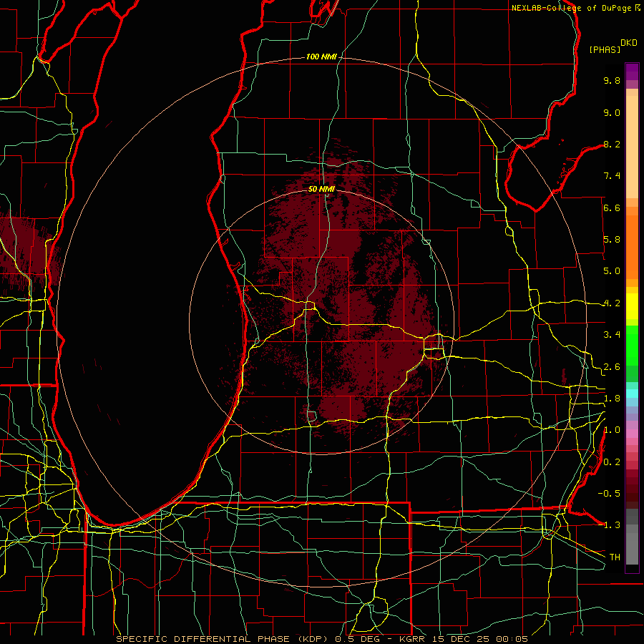The image size is (644, 644).
Task: Click the 100 NMI range ring label
Action: pyautogui.click(x=321, y=57)
